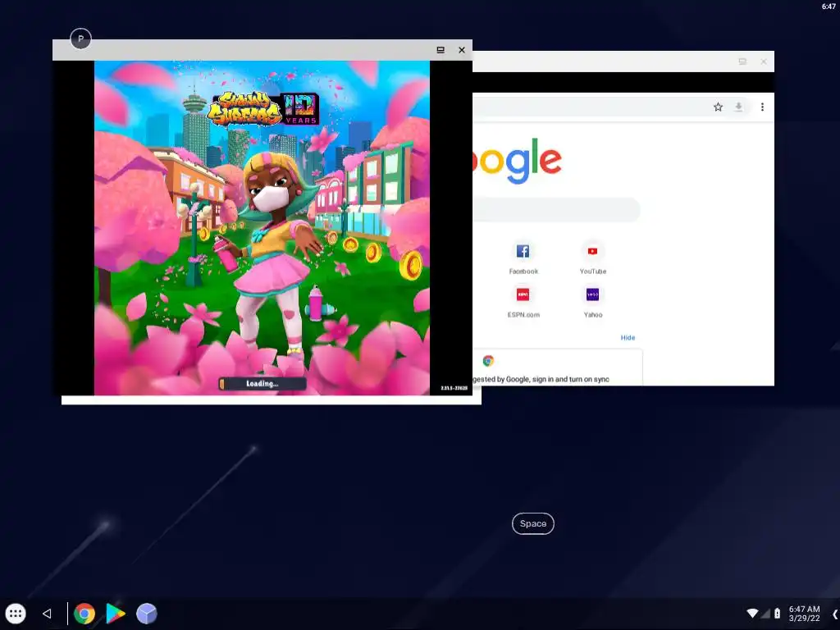Click the Google logo in Chrome
The width and height of the screenshot is (840, 630).
pyautogui.click(x=517, y=160)
